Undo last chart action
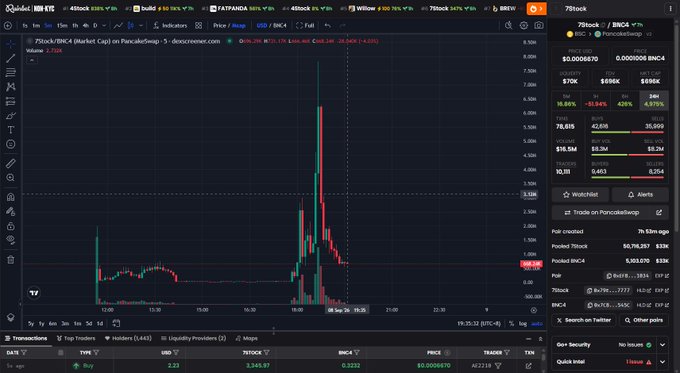The image size is (680, 373). [327, 26]
